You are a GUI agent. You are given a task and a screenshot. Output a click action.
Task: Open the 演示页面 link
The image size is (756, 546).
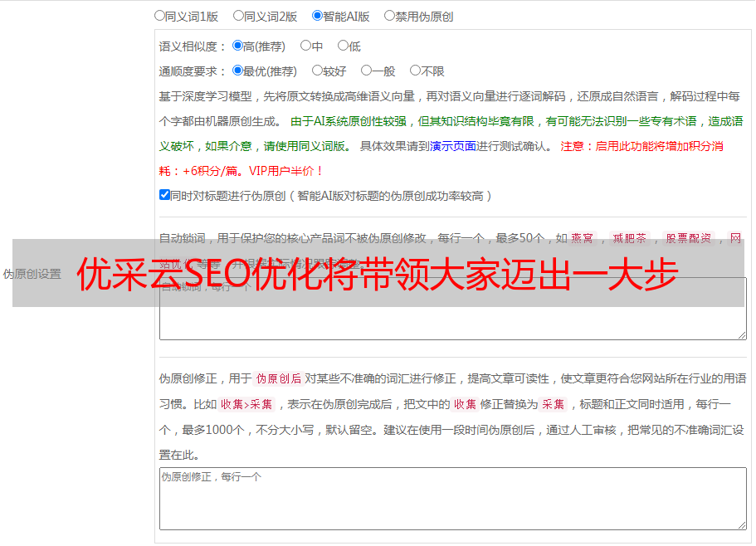(x=453, y=146)
